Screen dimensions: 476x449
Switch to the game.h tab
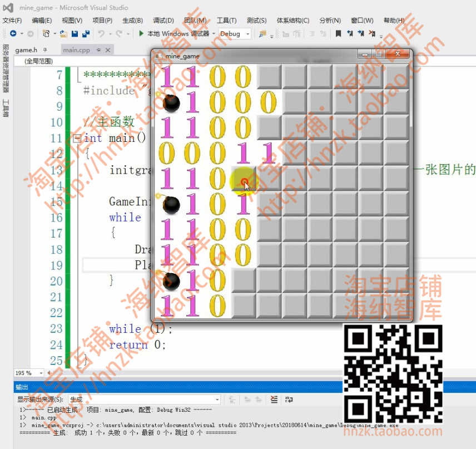click(26, 50)
